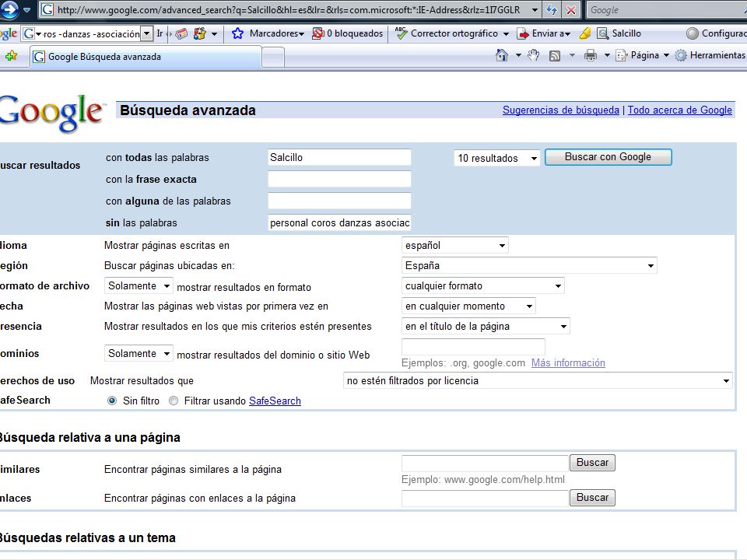Screen dimensions: 747x560
Task: Open a new blank tab
Action: [273, 58]
